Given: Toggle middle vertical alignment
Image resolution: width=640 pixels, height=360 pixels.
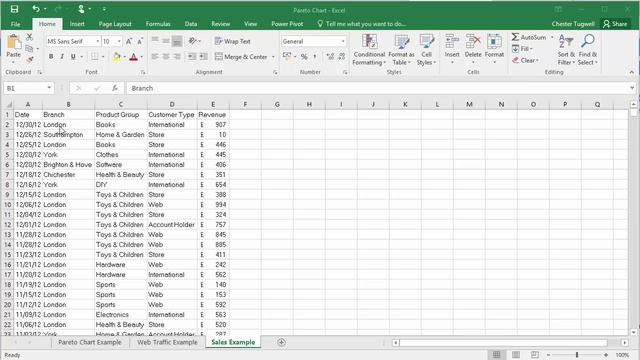Looking at the screenshot, I should click(166, 41).
